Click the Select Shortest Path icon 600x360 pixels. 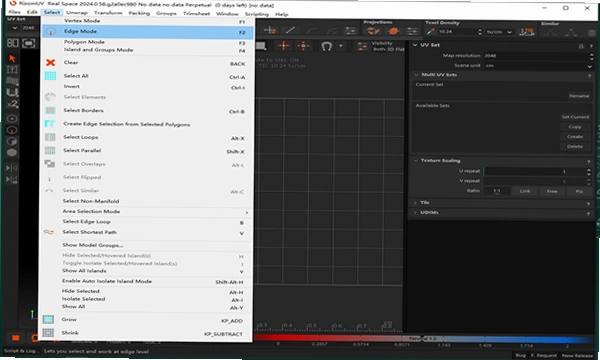point(49,232)
